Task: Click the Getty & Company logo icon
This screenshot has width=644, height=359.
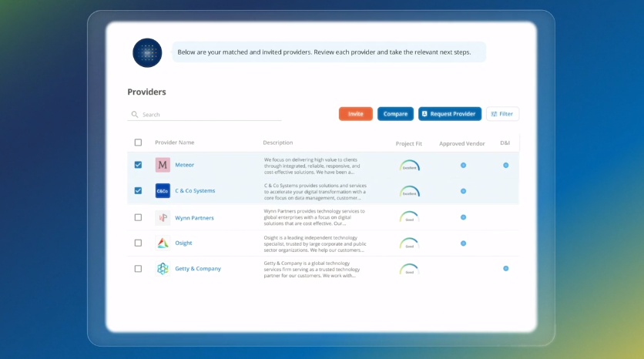Action: pos(163,269)
